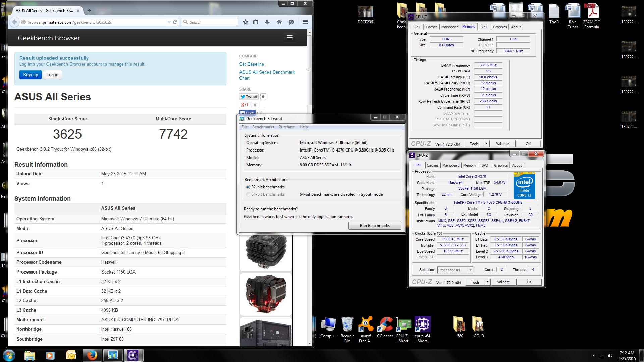Open the Z87M OC Formula PDF icon

click(x=592, y=16)
